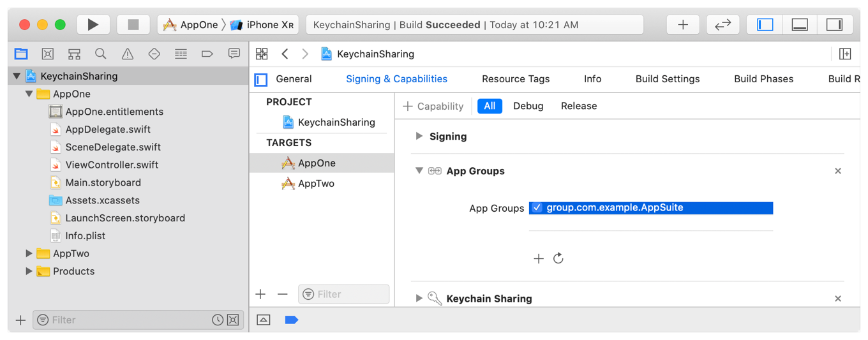868x340 pixels.
Task: Show the Issue navigator warning icon
Action: 128,54
